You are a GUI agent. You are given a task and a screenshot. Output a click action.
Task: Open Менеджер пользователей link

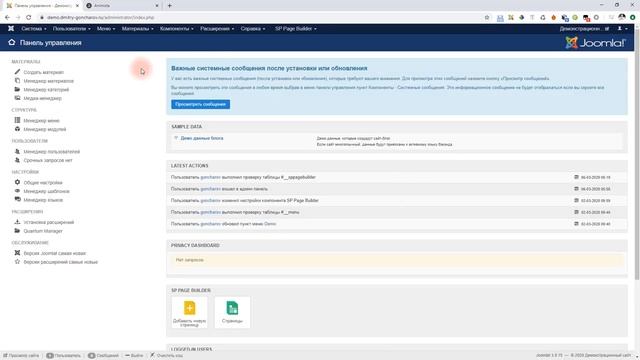tap(52, 151)
